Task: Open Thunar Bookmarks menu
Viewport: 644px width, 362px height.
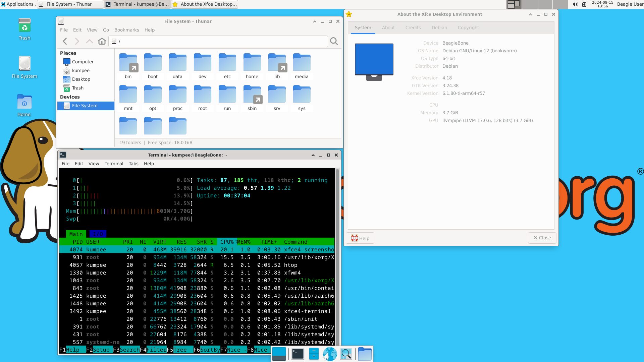Action: (x=126, y=30)
